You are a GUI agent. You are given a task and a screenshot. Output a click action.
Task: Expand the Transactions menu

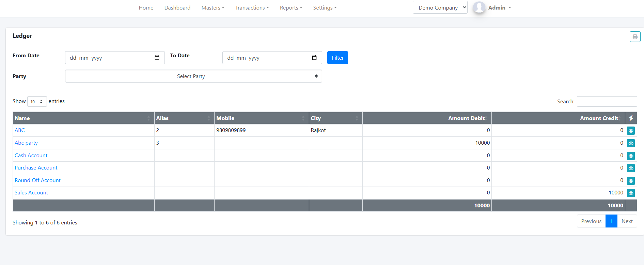point(252,8)
